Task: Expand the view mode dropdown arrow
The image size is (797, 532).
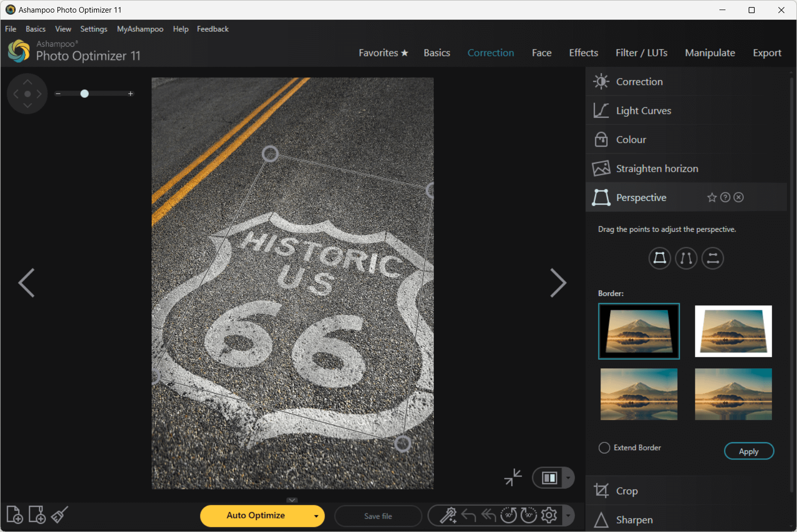Action: pyautogui.click(x=568, y=478)
